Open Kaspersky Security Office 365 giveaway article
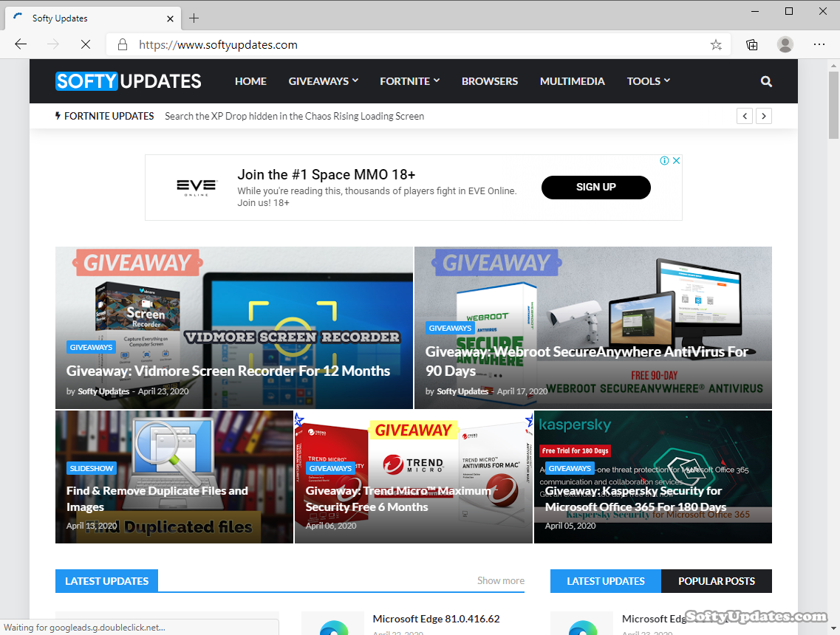 (x=636, y=498)
